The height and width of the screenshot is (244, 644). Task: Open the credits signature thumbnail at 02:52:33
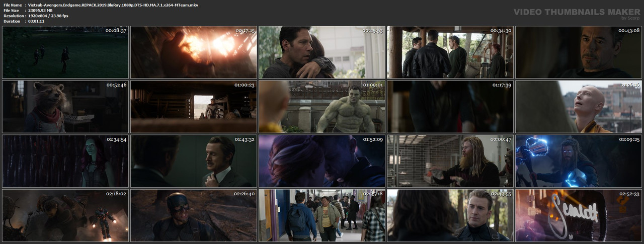(x=579, y=215)
